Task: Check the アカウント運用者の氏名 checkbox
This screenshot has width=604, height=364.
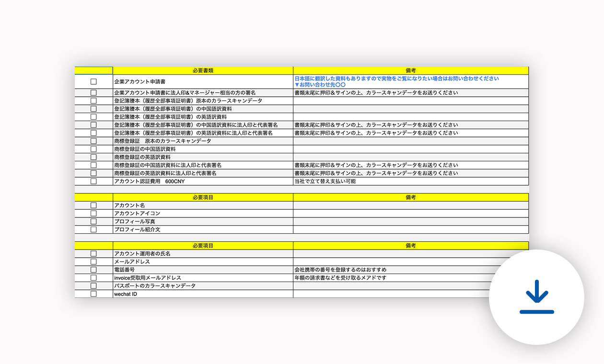Action: click(x=93, y=254)
